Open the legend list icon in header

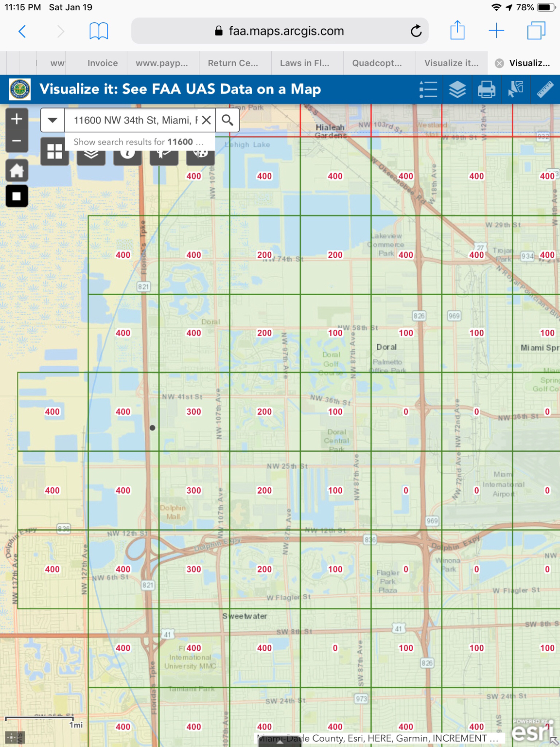pos(428,89)
